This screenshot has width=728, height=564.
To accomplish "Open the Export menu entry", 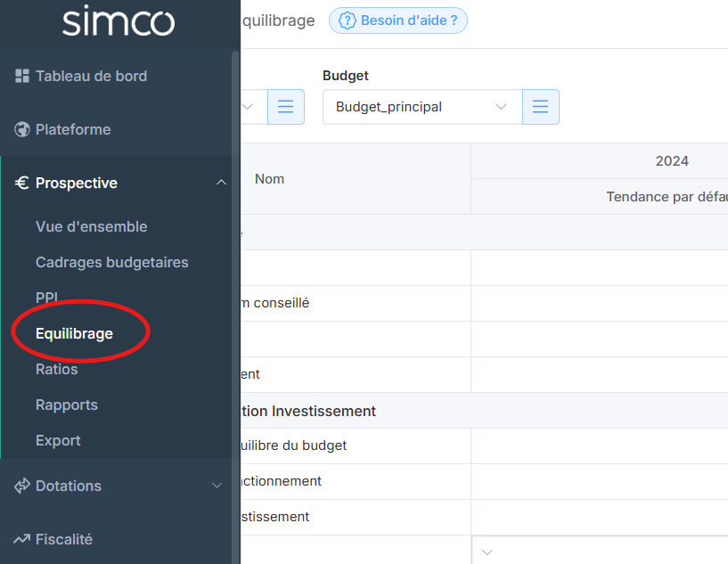I will click(x=58, y=440).
